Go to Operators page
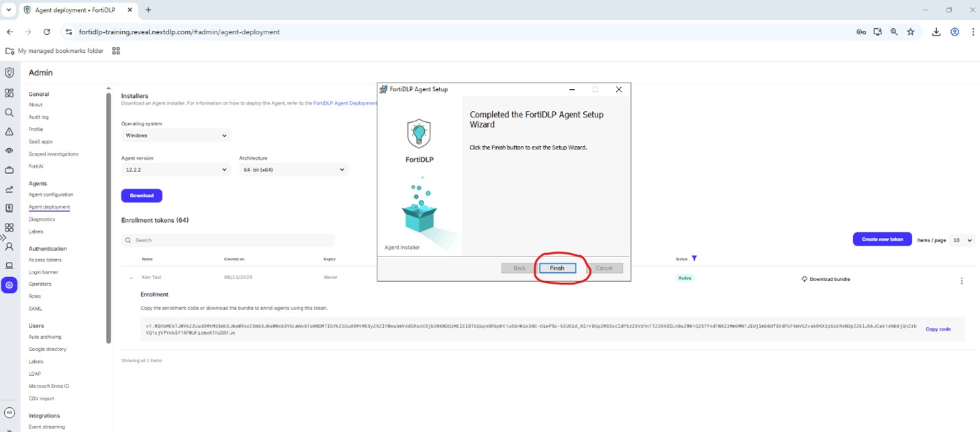 pos(40,284)
